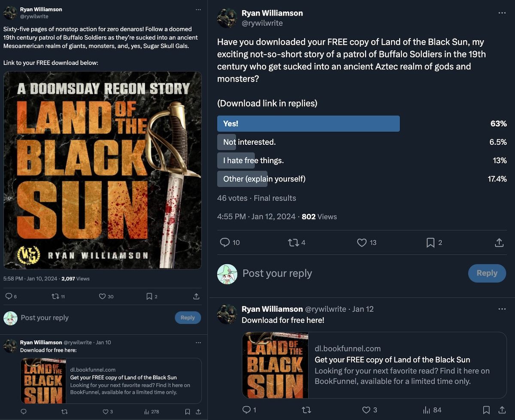Screen dimensions: 515x420
Task: Bookmark the left-side download reply
Action: point(188,411)
